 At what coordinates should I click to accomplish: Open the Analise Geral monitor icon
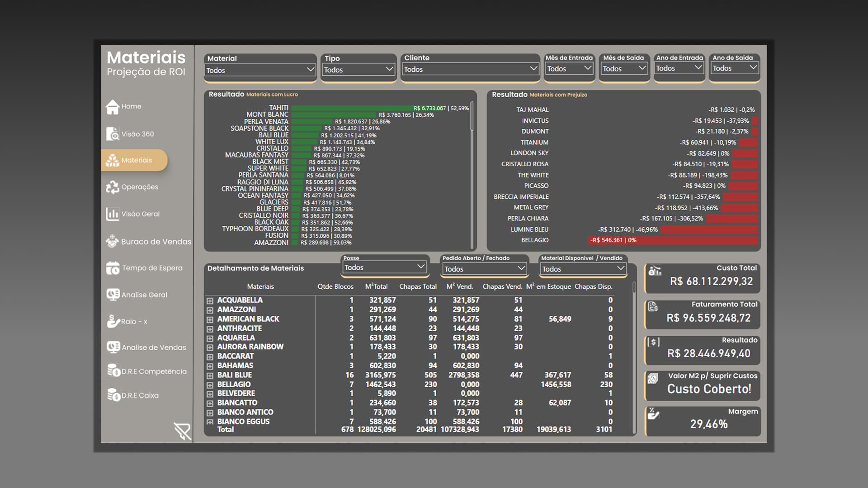coord(113,295)
